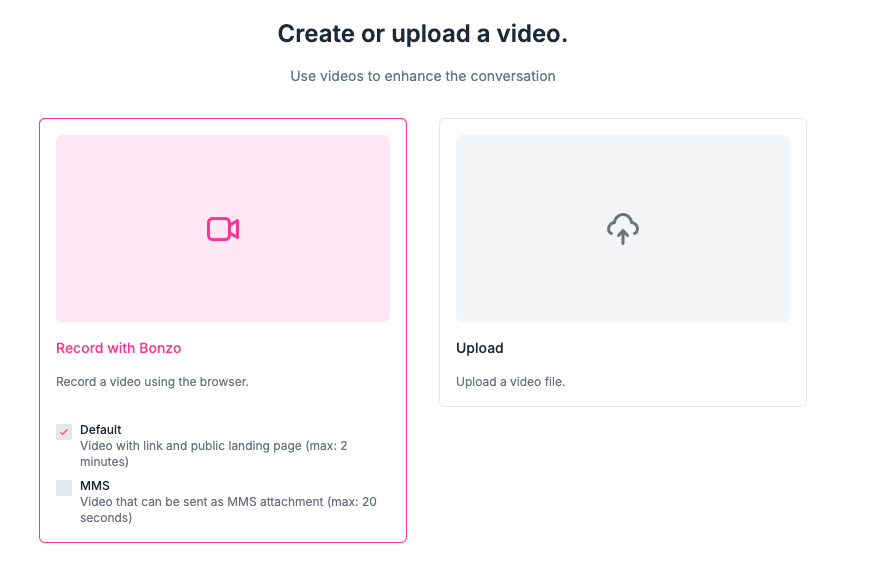Image resolution: width=875 pixels, height=579 pixels.
Task: Click the Default option label text
Action: tap(100, 429)
